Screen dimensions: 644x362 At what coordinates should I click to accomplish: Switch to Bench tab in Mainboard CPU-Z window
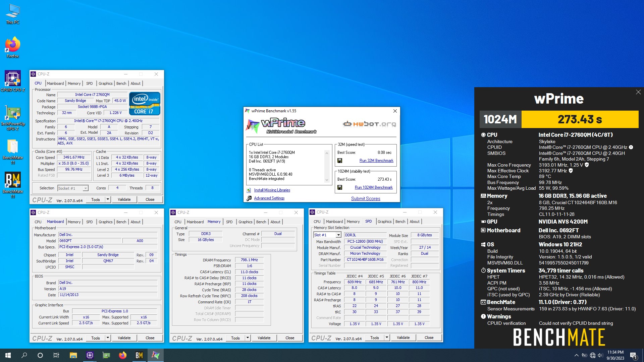(121, 222)
